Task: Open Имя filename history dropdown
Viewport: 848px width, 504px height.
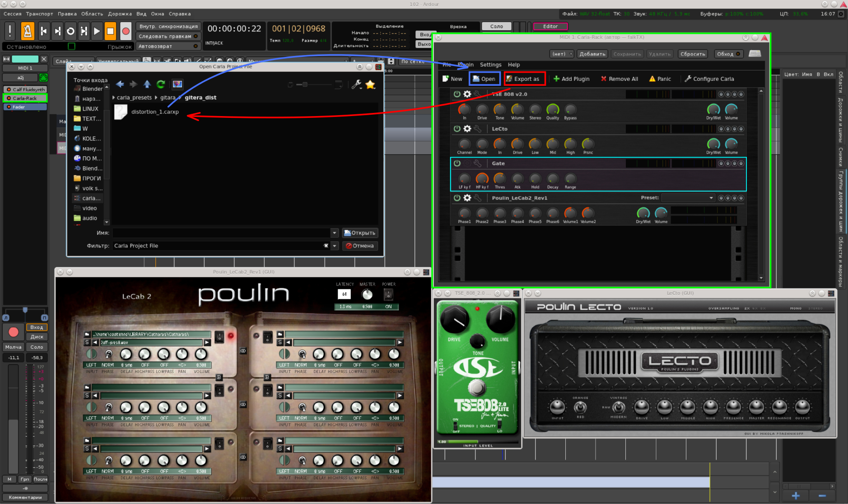Action: pyautogui.click(x=335, y=233)
